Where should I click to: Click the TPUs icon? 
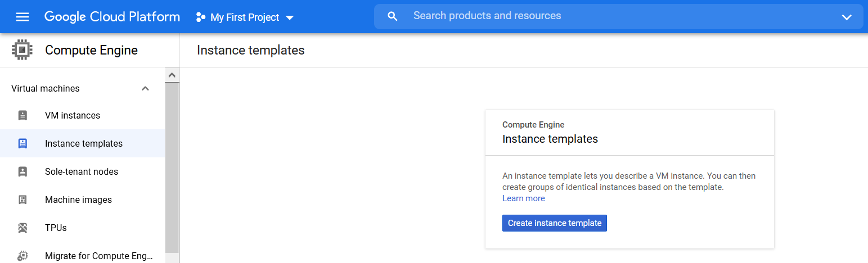(23, 228)
